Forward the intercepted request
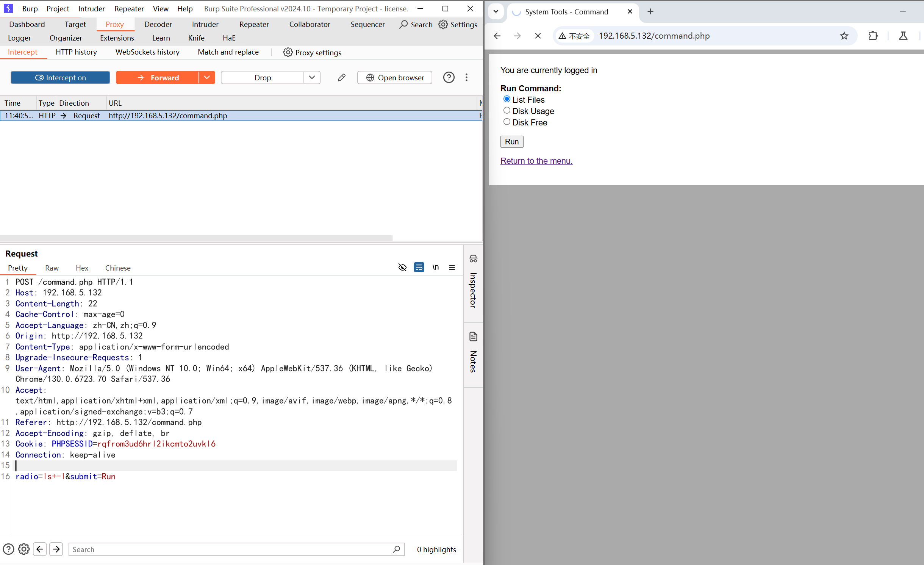This screenshot has height=565, width=924. pyautogui.click(x=157, y=78)
